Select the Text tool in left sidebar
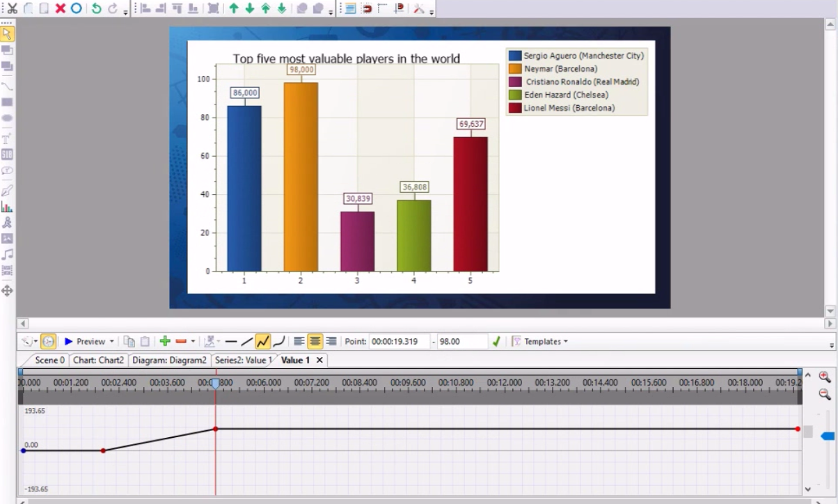This screenshot has width=838, height=504. tap(7, 139)
